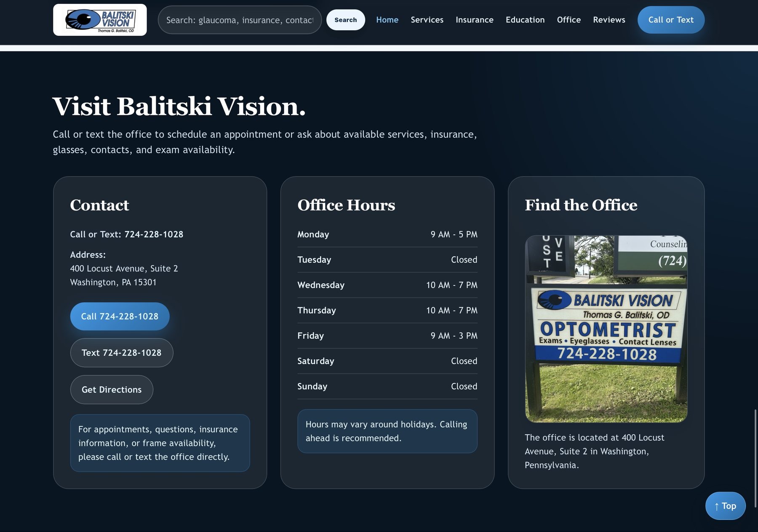Image resolution: width=758 pixels, height=532 pixels.
Task: Click the Text 724-228-1028 button
Action: tap(121, 353)
